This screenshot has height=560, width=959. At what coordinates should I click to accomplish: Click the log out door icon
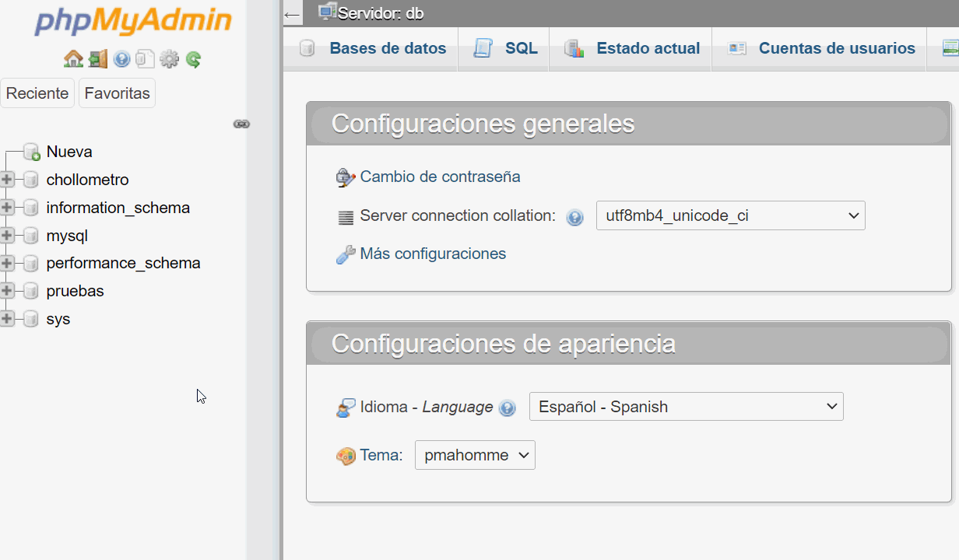(97, 59)
